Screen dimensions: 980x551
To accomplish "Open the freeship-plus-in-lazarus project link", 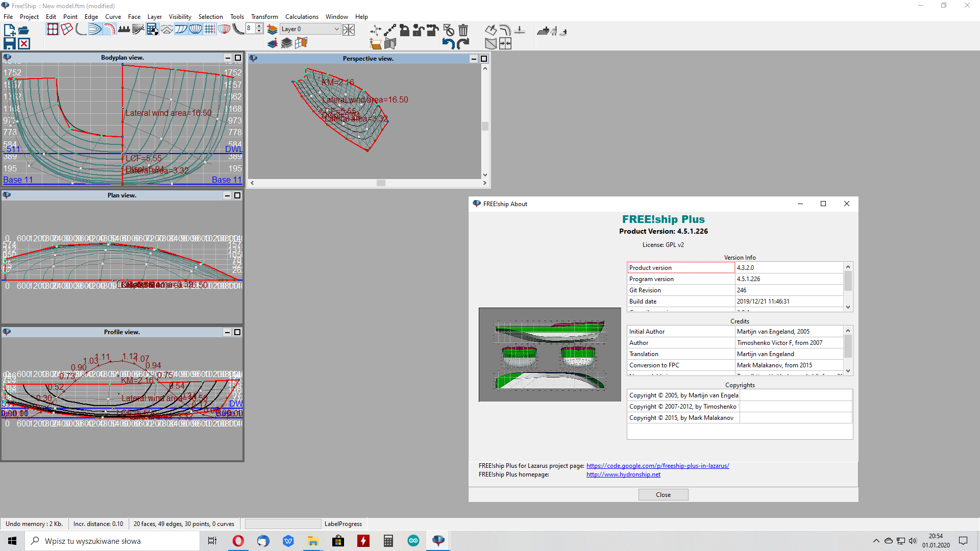I will click(657, 466).
